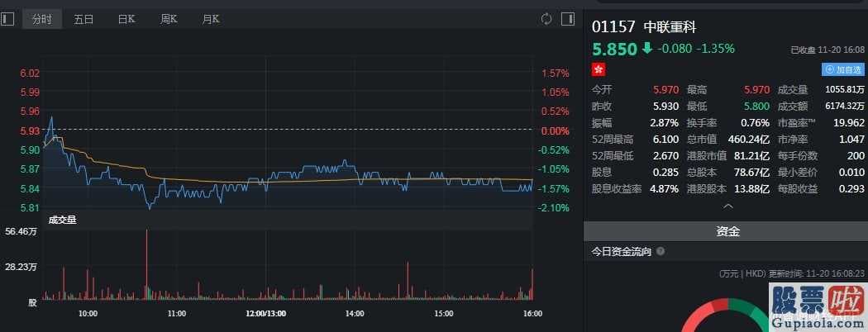This screenshot has height=332, width=868.
Task: Click the stock name 中联重科
Action: (670, 26)
